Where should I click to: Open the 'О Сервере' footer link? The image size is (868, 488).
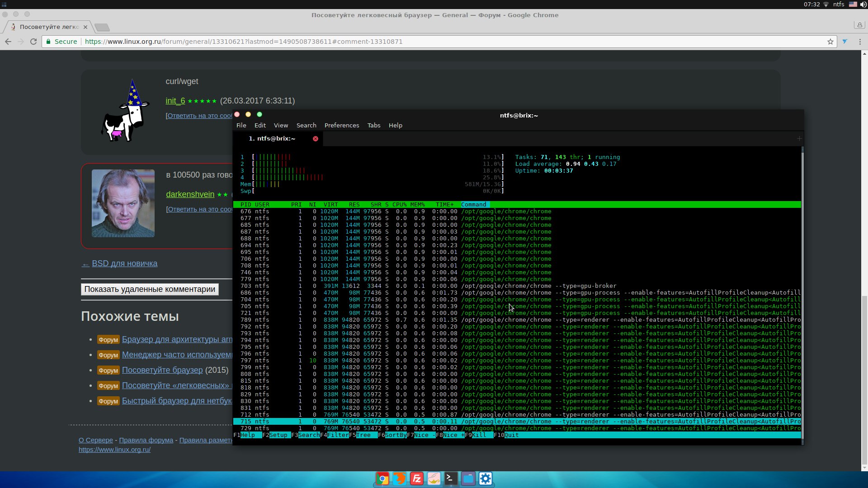tap(96, 440)
